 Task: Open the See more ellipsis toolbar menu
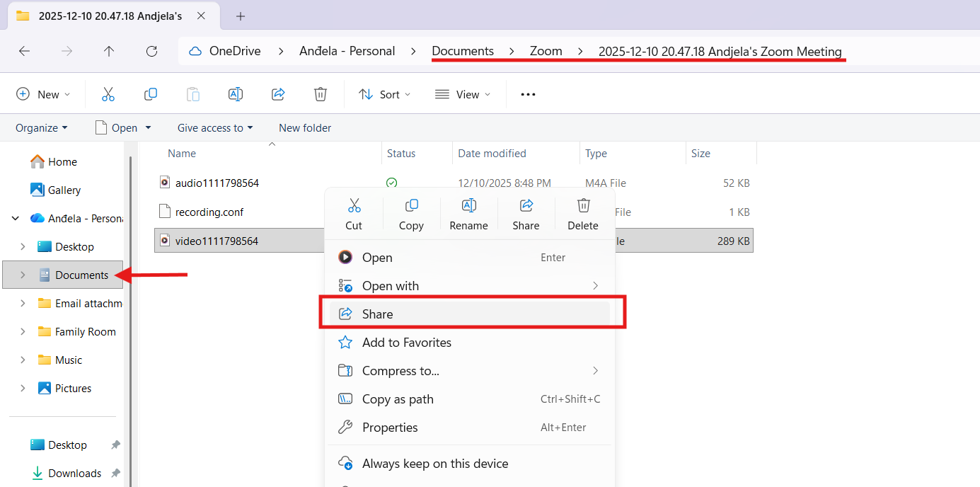pyautogui.click(x=528, y=94)
